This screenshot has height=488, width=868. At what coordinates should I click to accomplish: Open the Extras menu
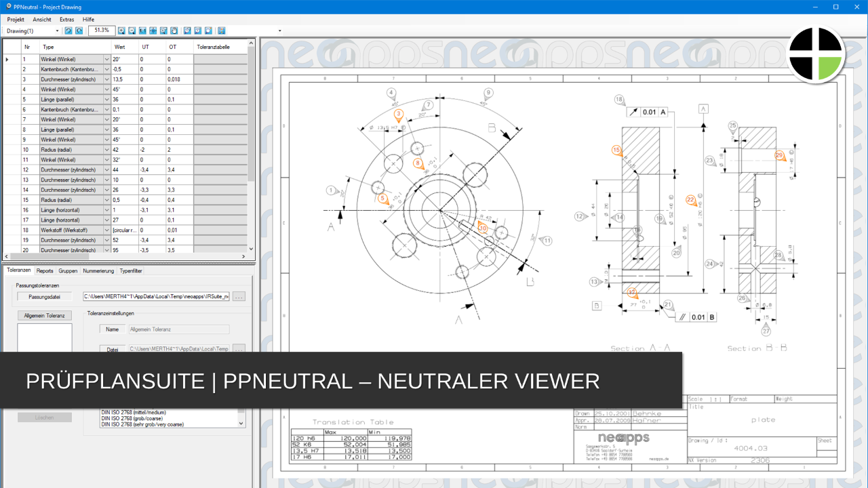click(x=66, y=20)
